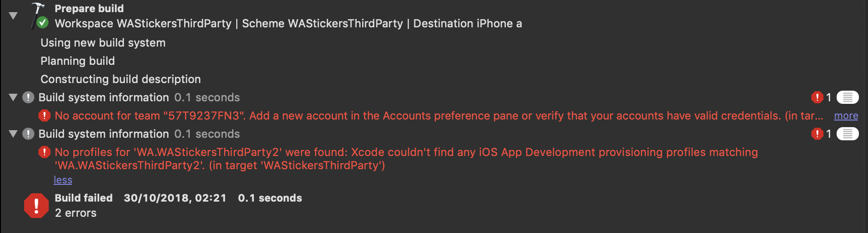Collapse the Prepare build section
This screenshot has height=233, width=868.
(x=13, y=16)
